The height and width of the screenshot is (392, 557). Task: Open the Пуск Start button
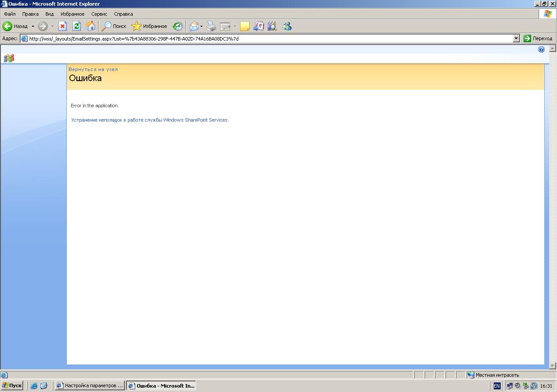[x=12, y=385]
